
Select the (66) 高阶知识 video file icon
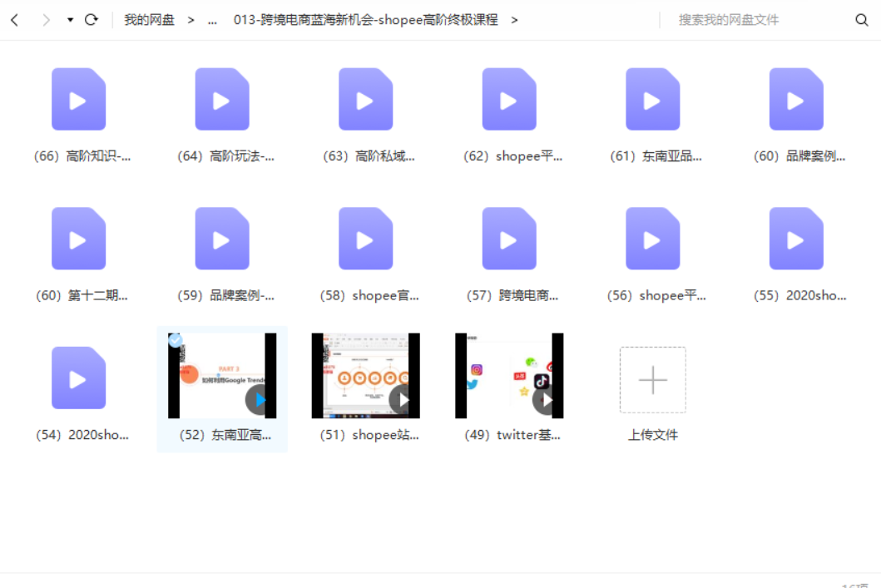[x=79, y=100]
